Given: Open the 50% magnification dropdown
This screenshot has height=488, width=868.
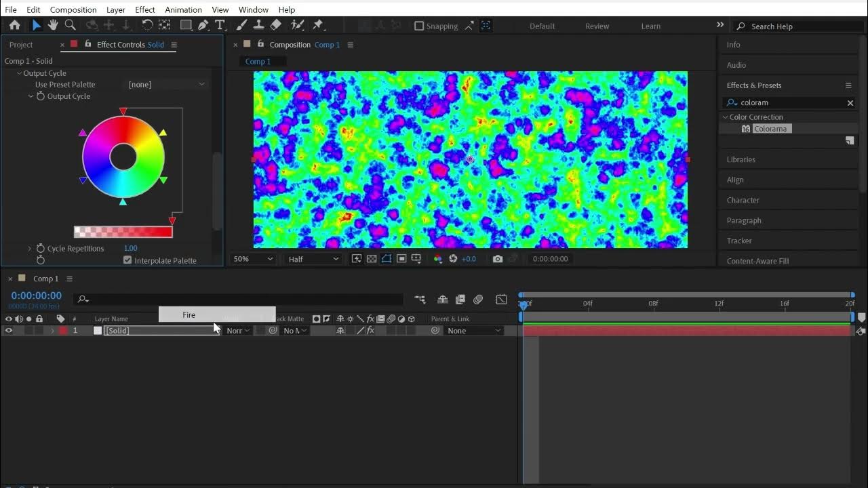Looking at the screenshot, I should pos(254,259).
